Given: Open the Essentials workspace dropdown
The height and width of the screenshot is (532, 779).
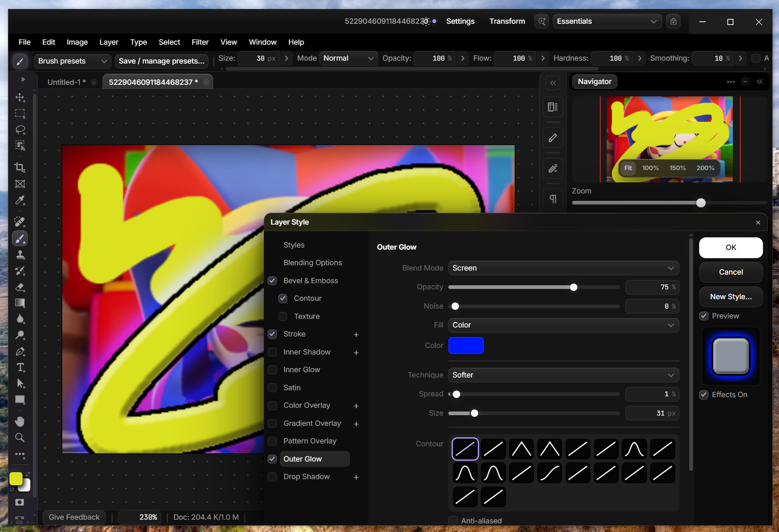Looking at the screenshot, I should [x=607, y=21].
